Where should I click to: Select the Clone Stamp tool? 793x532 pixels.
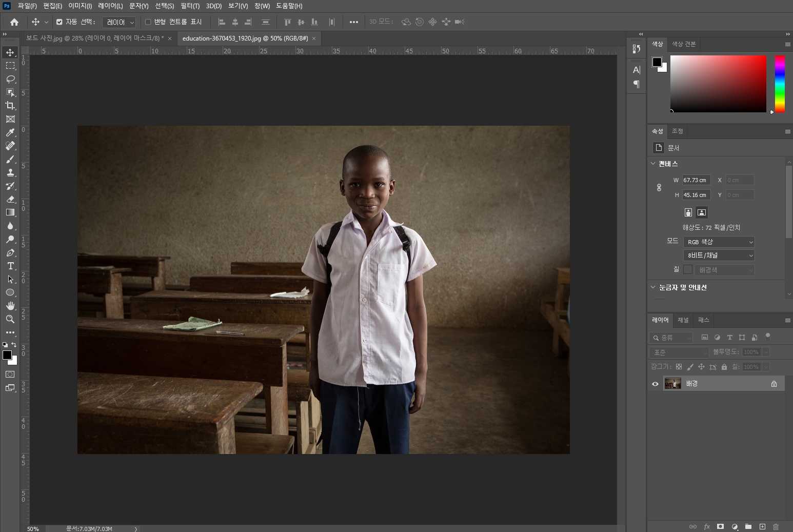(10, 172)
